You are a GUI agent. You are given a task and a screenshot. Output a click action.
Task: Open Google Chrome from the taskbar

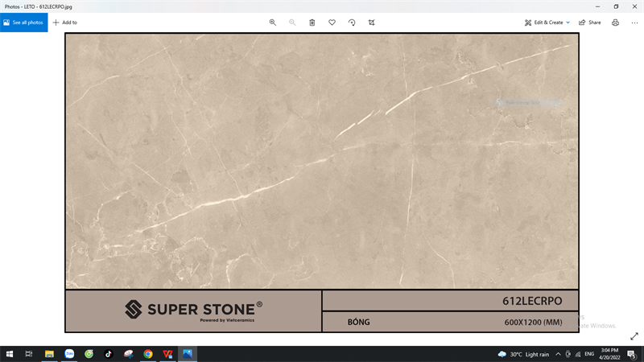point(148,354)
